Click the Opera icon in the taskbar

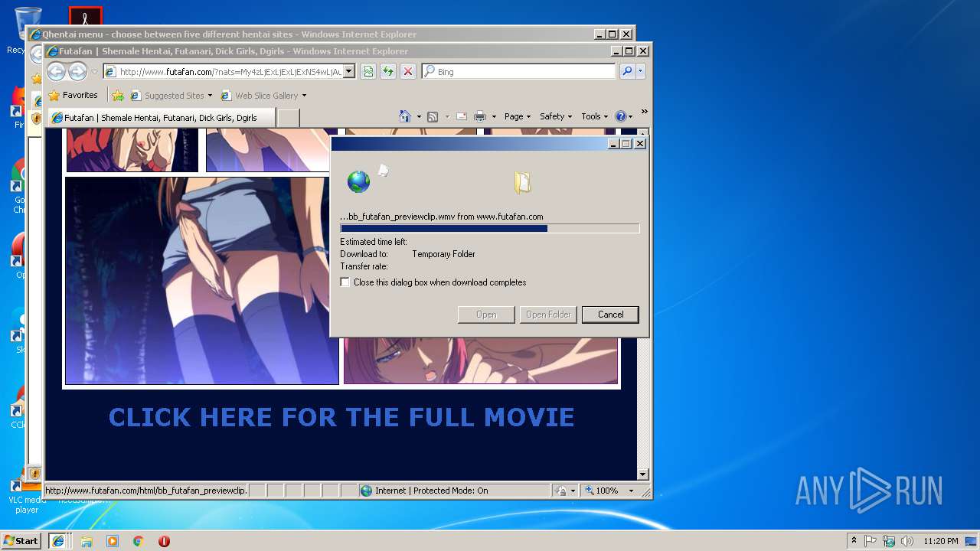(164, 541)
